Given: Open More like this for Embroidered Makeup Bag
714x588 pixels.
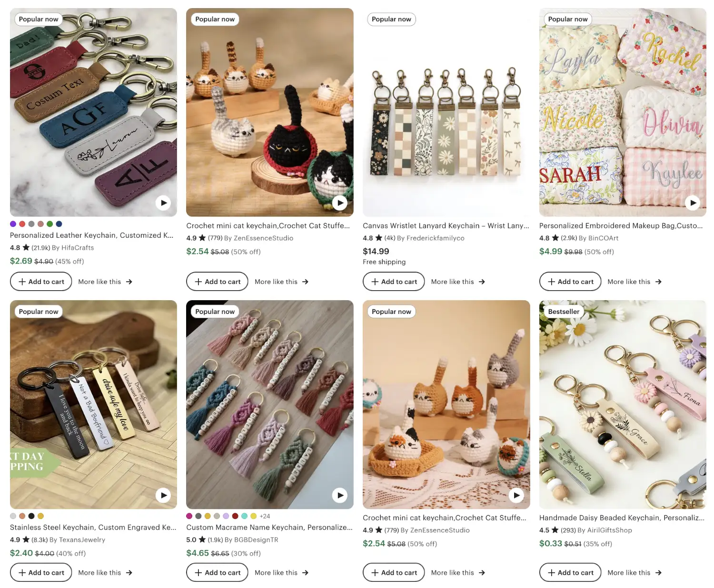Looking at the screenshot, I should point(635,282).
